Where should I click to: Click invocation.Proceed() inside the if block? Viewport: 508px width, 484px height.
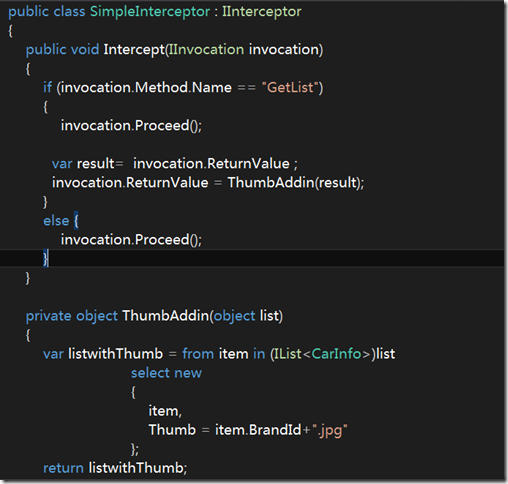(131, 126)
